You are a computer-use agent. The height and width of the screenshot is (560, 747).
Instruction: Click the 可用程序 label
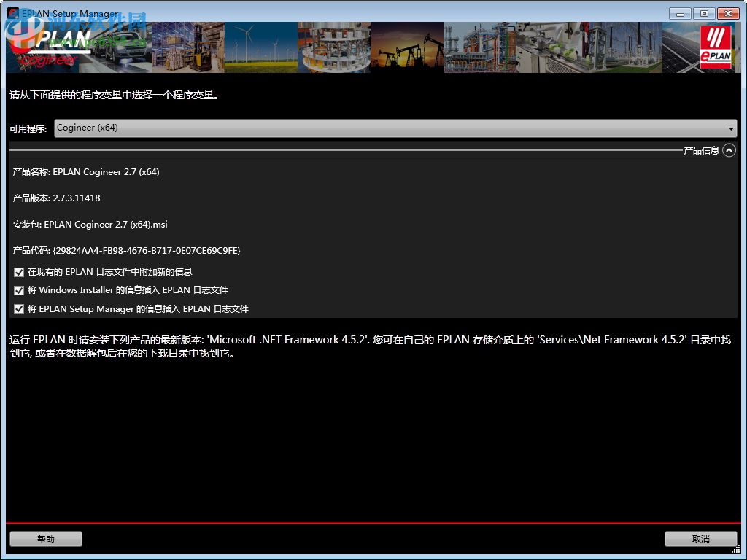(x=28, y=128)
